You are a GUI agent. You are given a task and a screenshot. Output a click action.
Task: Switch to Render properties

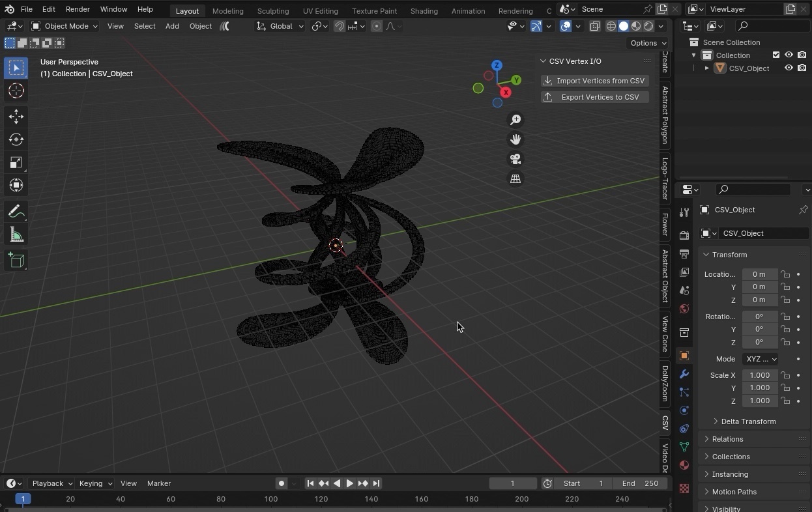pyautogui.click(x=684, y=235)
